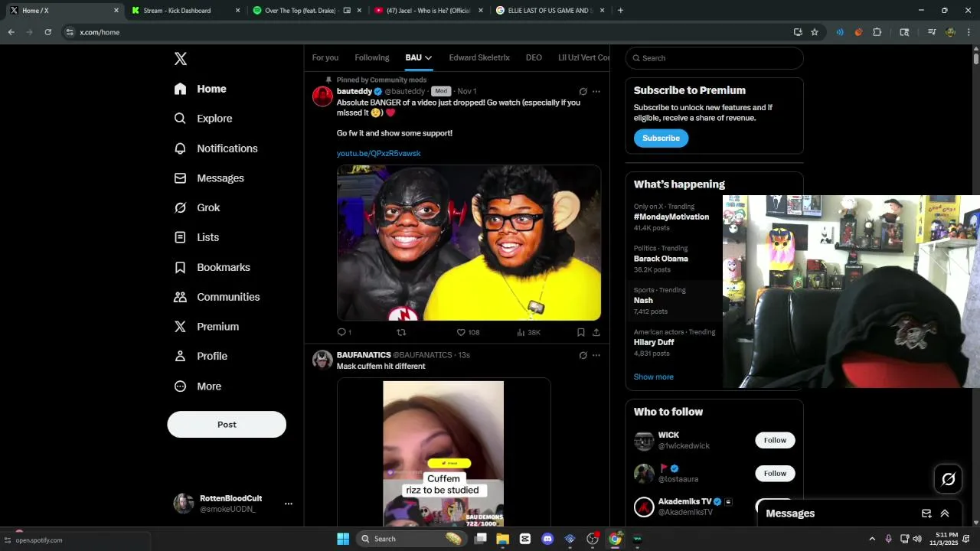Bookmark this page with the star icon
The width and height of the screenshot is (980, 551).
click(815, 32)
